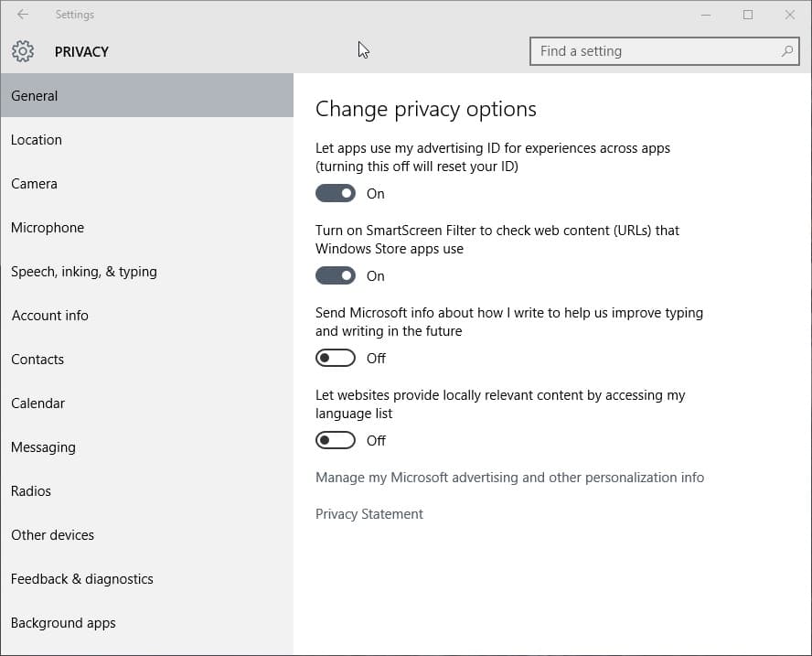Select Camera in the sidebar
Image resolution: width=812 pixels, height=656 pixels.
pos(35,184)
